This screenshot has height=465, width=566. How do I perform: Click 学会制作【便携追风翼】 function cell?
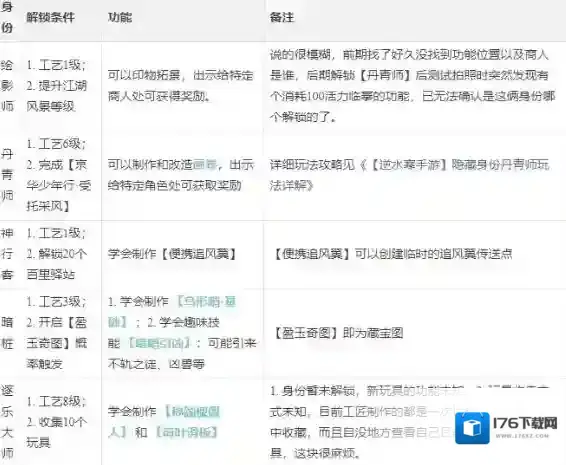[x=173, y=254]
